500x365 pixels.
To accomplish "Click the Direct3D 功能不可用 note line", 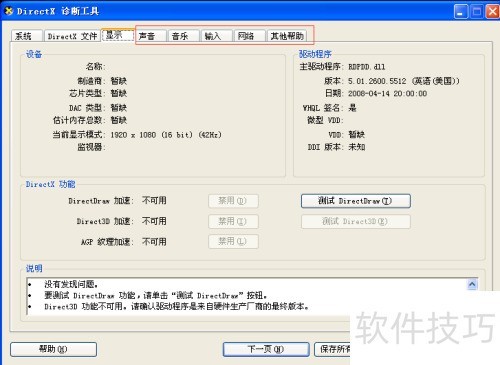I will [x=176, y=306].
